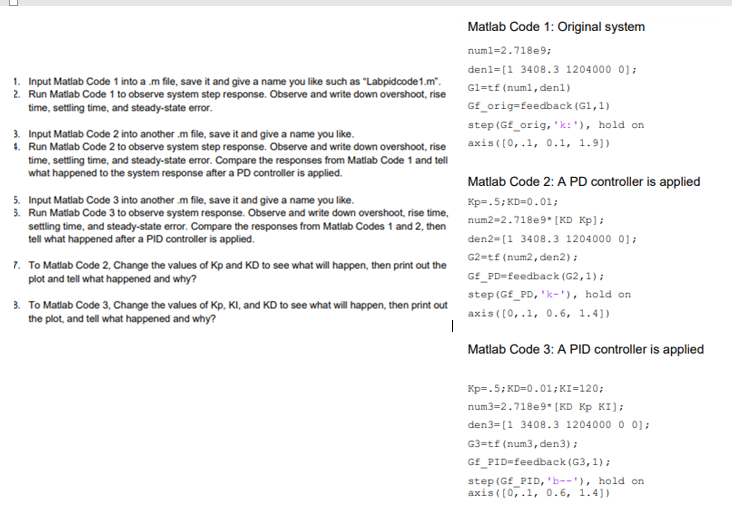Click the line "step(Gf_PID,'b--'), hold on"
Image resolution: width=732 pixels, height=516 pixels.
556,481
